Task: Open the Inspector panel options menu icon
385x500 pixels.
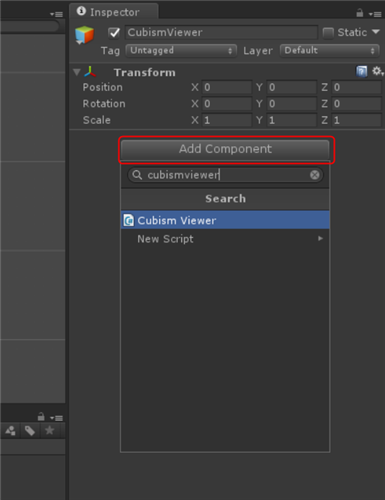Action: [375, 14]
